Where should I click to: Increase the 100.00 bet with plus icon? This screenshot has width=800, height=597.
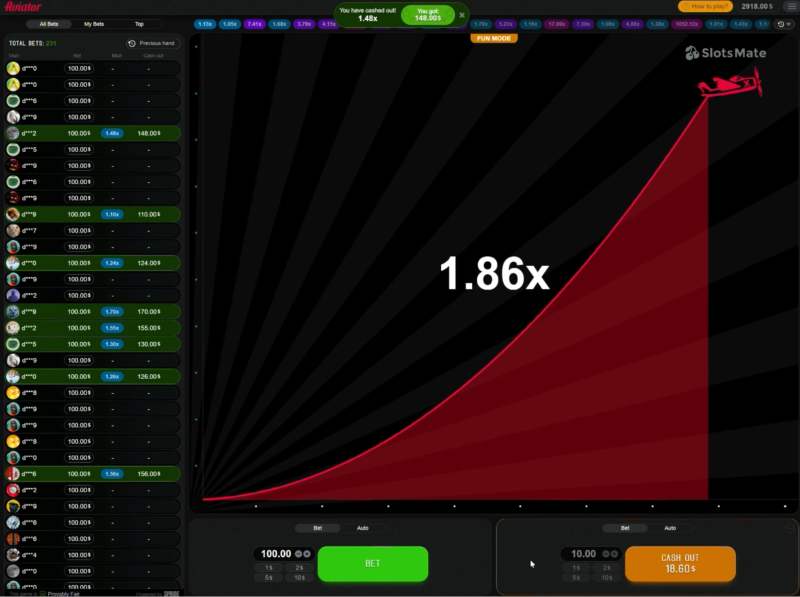tap(307, 554)
